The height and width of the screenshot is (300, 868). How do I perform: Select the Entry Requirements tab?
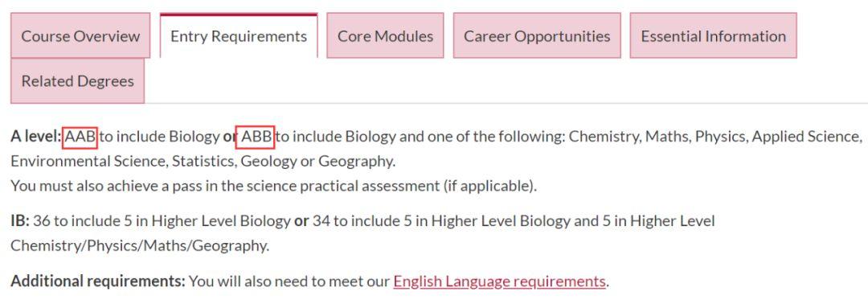click(x=239, y=35)
